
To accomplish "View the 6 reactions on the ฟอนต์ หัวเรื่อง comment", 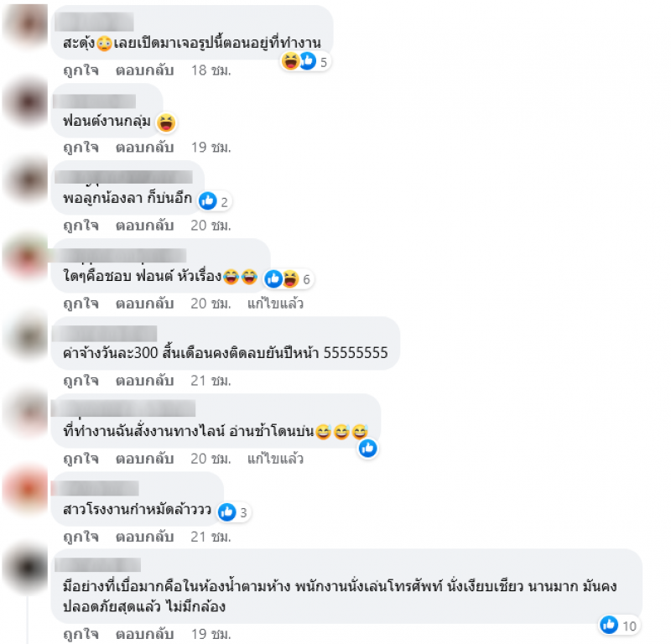I will click(289, 279).
